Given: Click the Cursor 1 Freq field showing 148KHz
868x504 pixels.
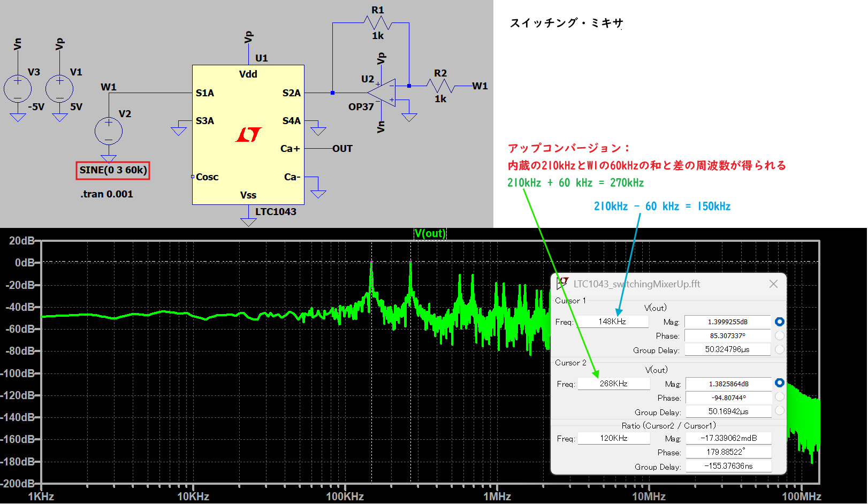Looking at the screenshot, I should 613,321.
